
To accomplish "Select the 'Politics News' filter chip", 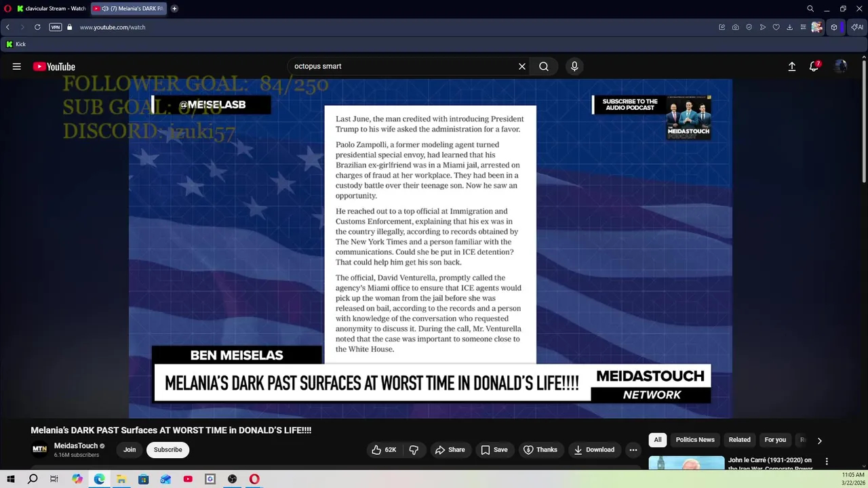I will [x=695, y=440].
